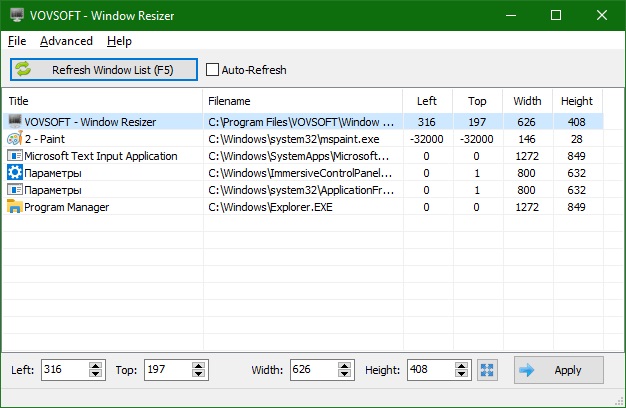Open the File menu
This screenshot has height=408, width=626.
(x=17, y=41)
